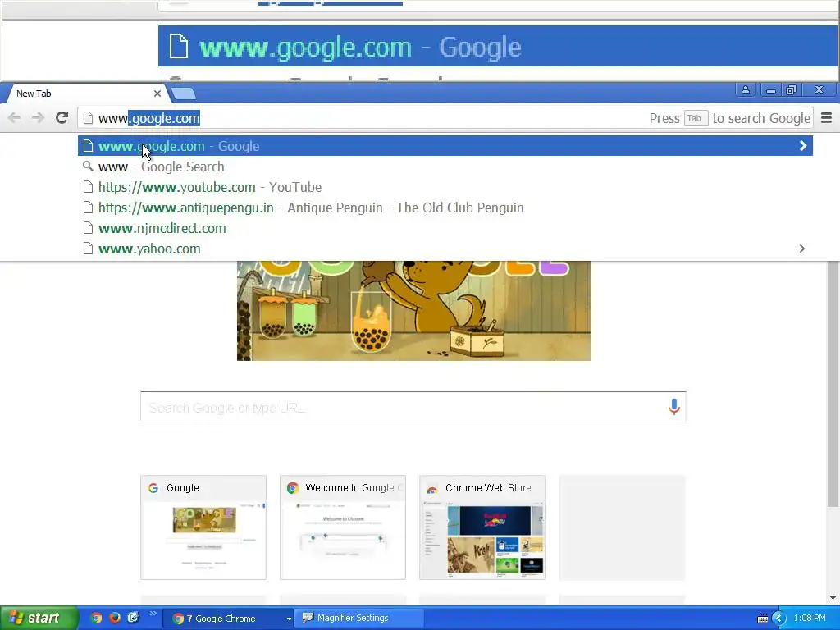840x630 pixels.
Task: Open the Chrome Web Store thumbnail
Action: point(482,527)
